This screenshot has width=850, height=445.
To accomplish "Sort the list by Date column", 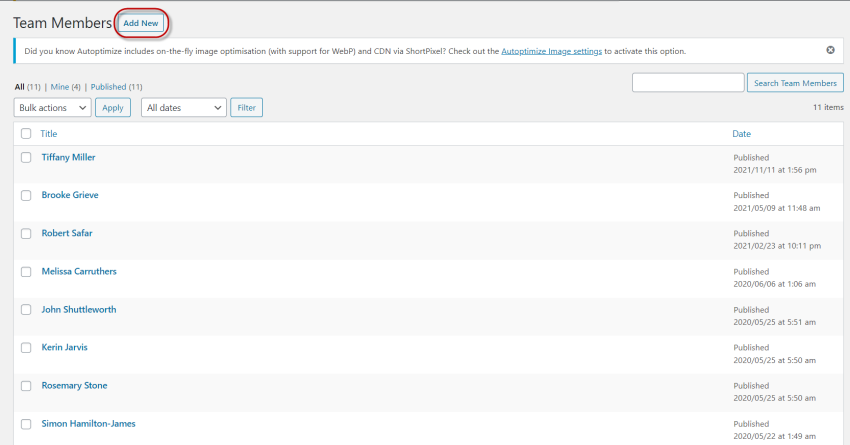I will coord(741,134).
